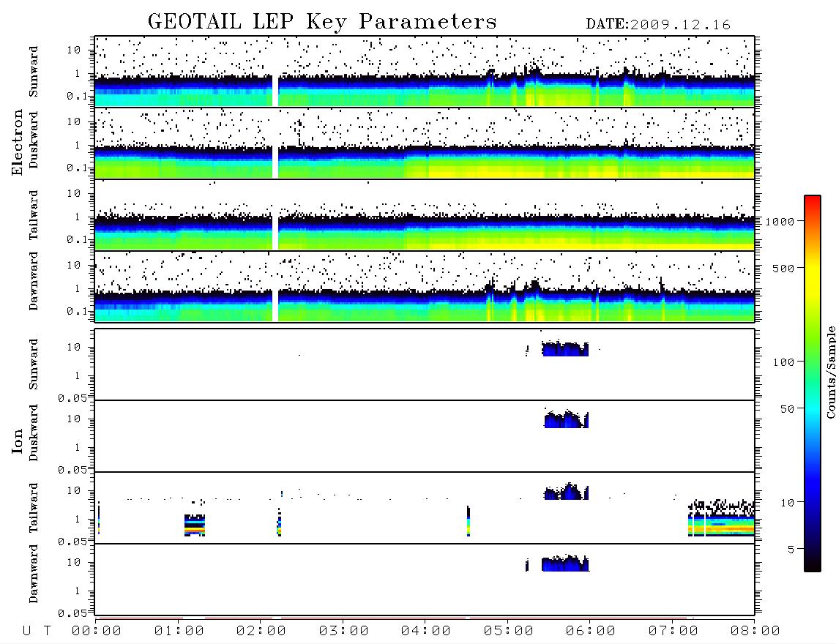Click the "Counts/Sample" colorbar label
Image resolution: width=836 pixels, height=644 pixels.
click(830, 372)
